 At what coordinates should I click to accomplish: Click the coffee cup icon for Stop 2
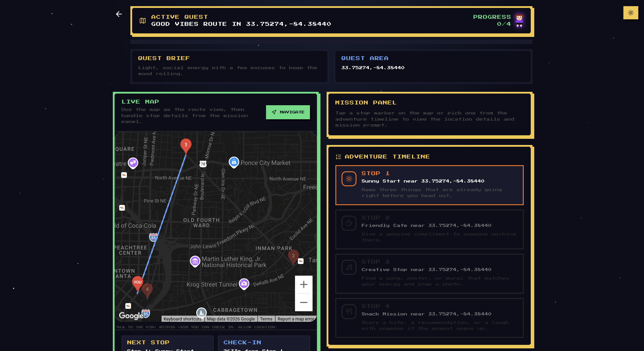[x=349, y=223]
